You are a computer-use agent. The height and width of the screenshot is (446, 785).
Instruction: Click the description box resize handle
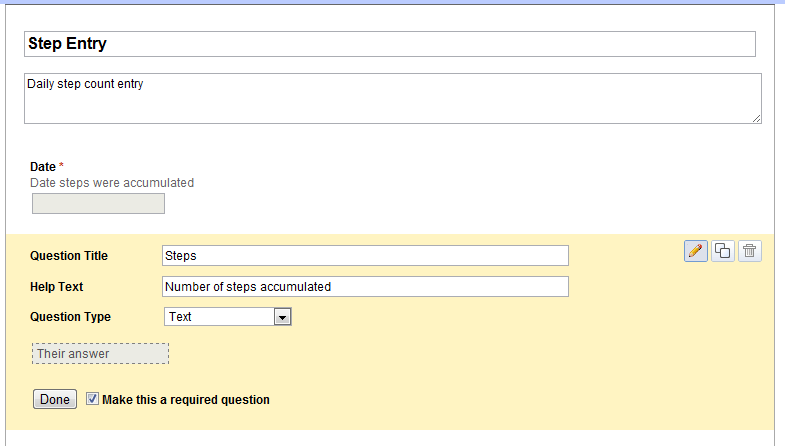pos(757,119)
